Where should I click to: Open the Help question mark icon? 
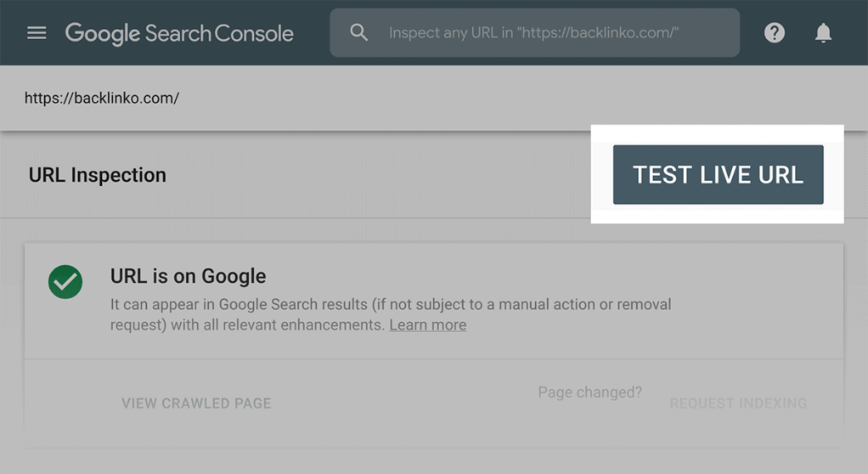[x=774, y=33]
